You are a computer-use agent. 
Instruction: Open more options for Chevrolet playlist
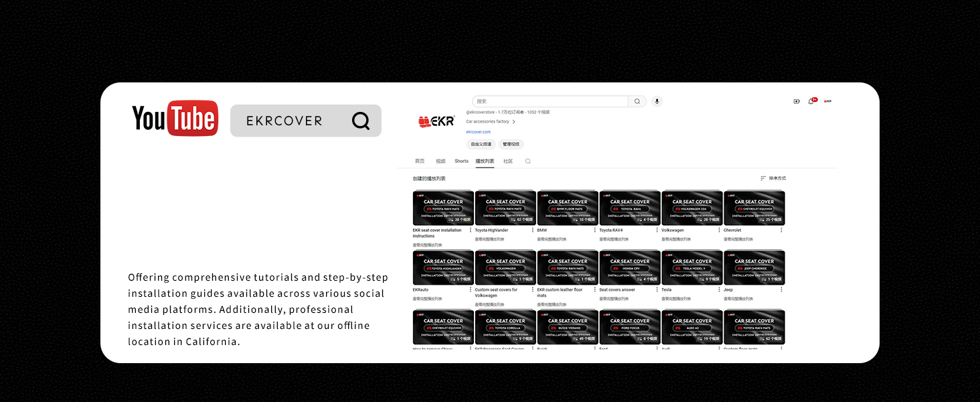tap(781, 230)
